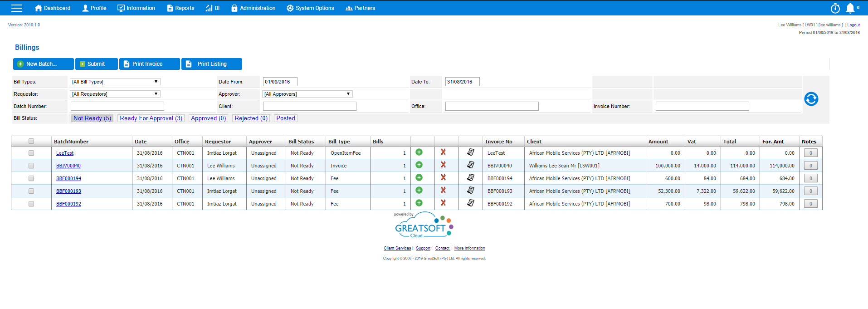Focus the Date To field
The image size is (868, 309).
point(463,82)
